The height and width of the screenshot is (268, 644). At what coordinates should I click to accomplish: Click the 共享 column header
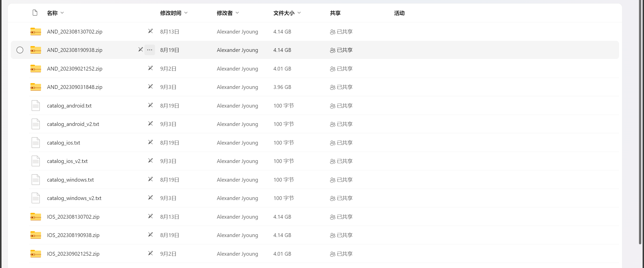click(335, 13)
